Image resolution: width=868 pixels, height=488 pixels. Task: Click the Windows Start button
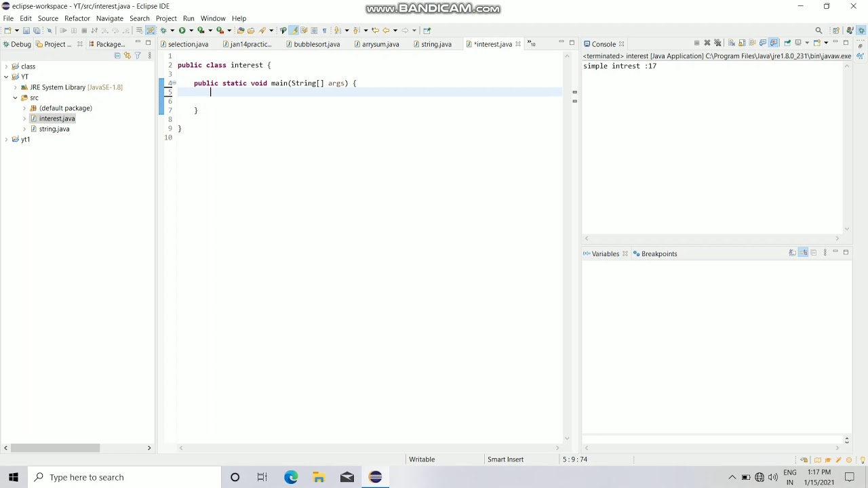pyautogui.click(x=14, y=477)
